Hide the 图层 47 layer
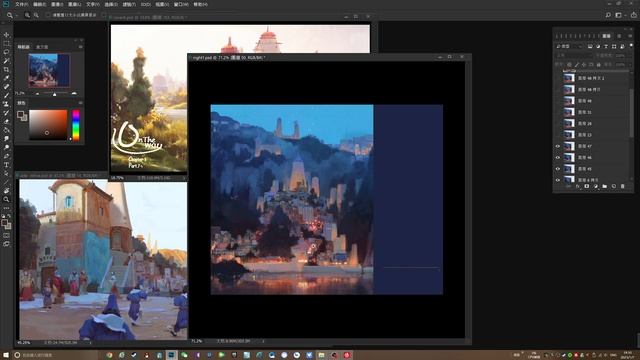Viewport: 640px width, 360px height. (558, 146)
